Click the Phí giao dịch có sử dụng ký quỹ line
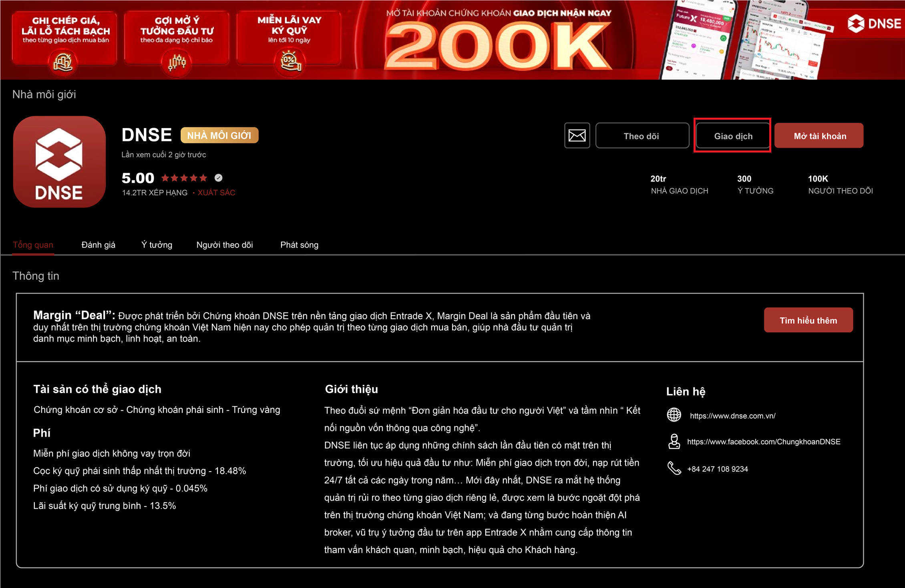Screen dimensions: 905x588 (x=120, y=488)
